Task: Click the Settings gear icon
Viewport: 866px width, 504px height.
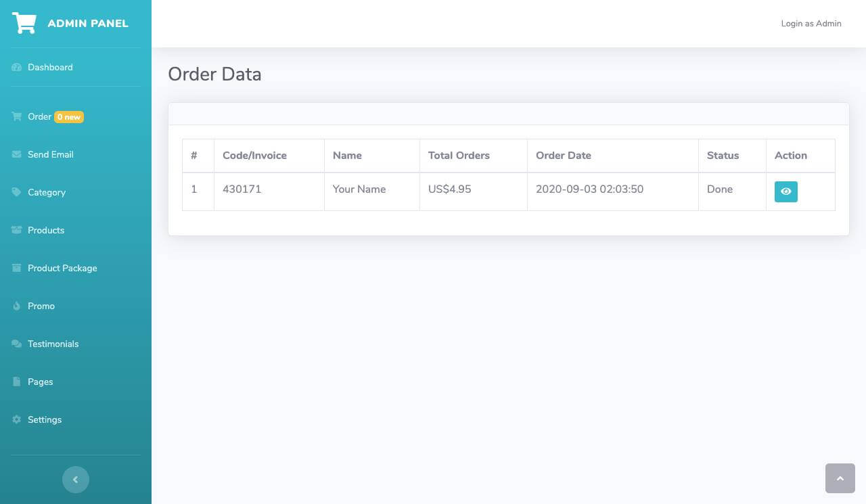Action: [17, 419]
